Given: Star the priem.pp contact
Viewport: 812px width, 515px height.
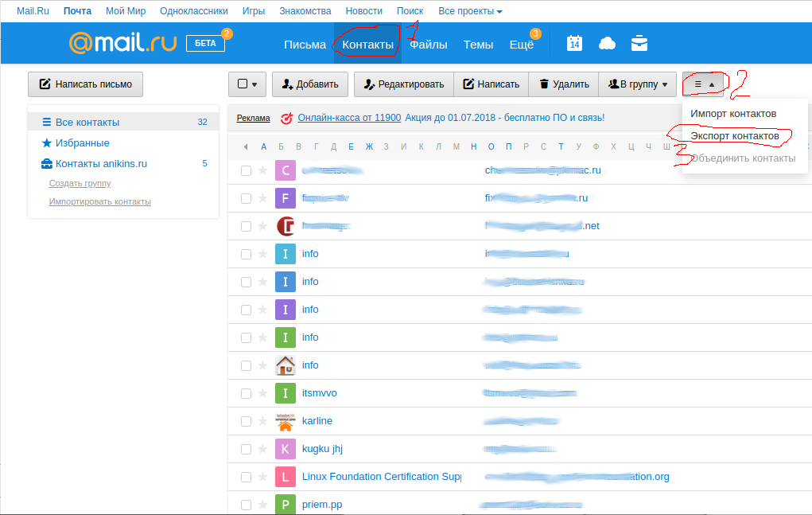Looking at the screenshot, I should [x=263, y=505].
